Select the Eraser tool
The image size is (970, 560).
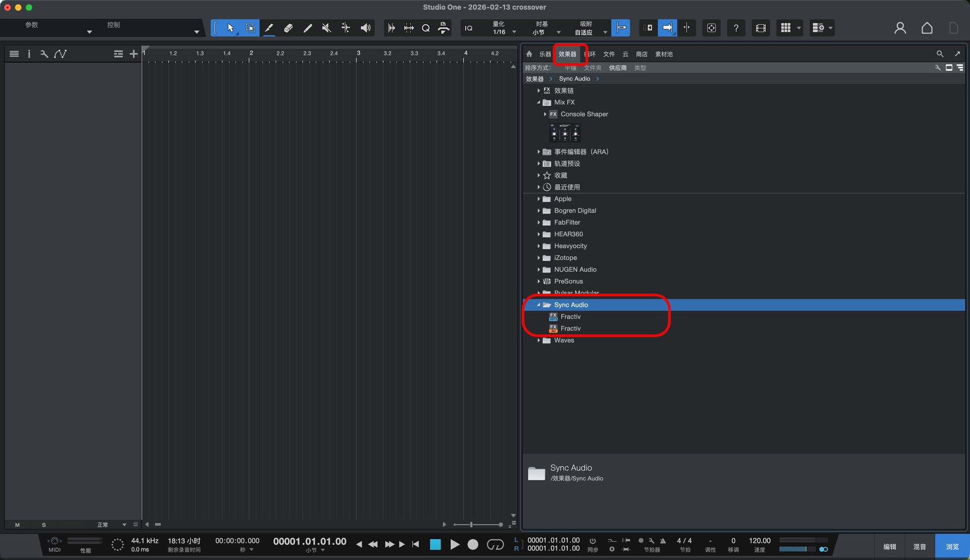(x=288, y=28)
